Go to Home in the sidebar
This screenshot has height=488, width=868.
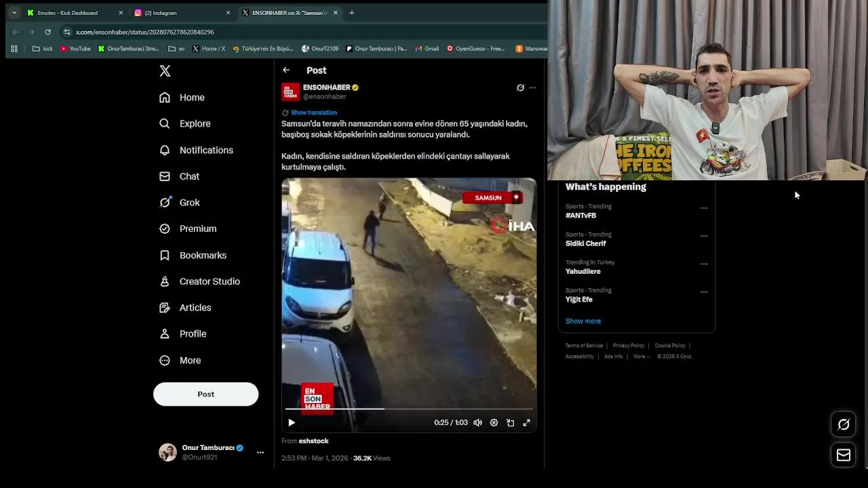182,98
